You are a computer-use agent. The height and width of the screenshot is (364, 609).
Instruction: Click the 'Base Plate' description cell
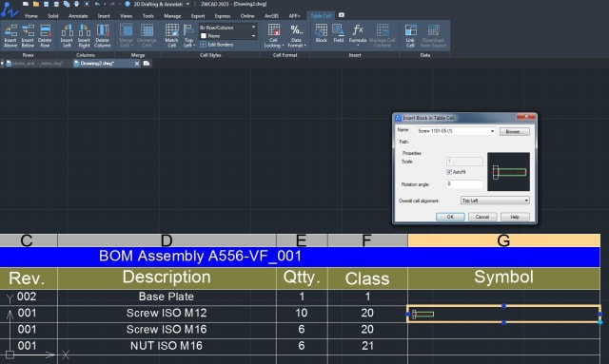pos(167,297)
